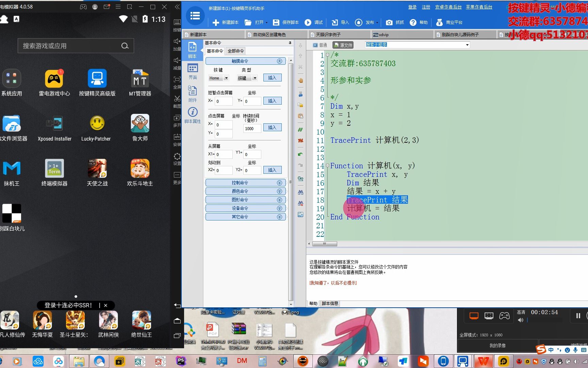Viewport: 588px width, 368px height.
Task: Click the binoculars find icon
Action: coord(300,193)
